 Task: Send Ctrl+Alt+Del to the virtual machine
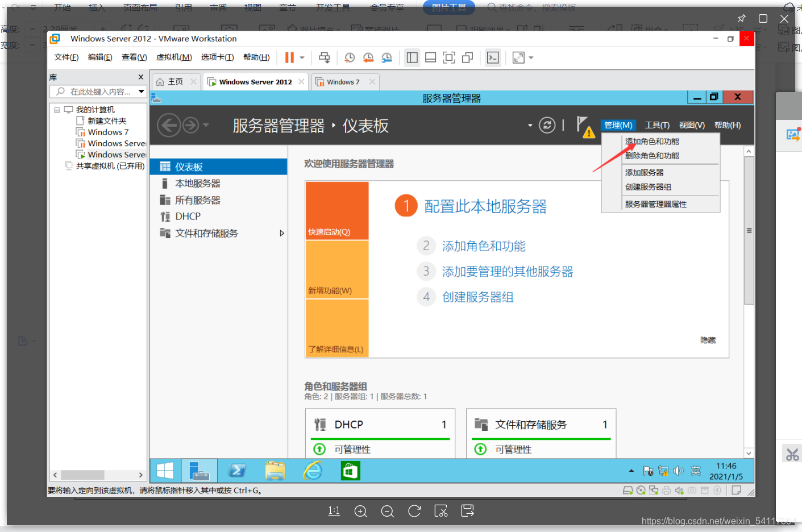[324, 57]
